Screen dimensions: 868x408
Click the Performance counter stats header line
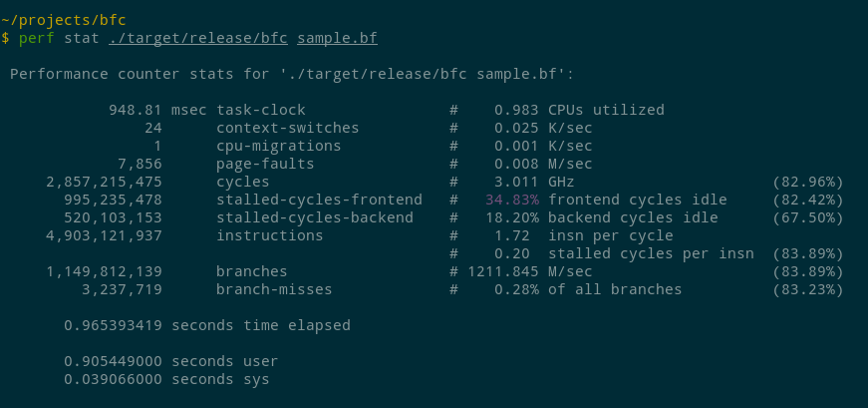pyautogui.click(x=291, y=74)
